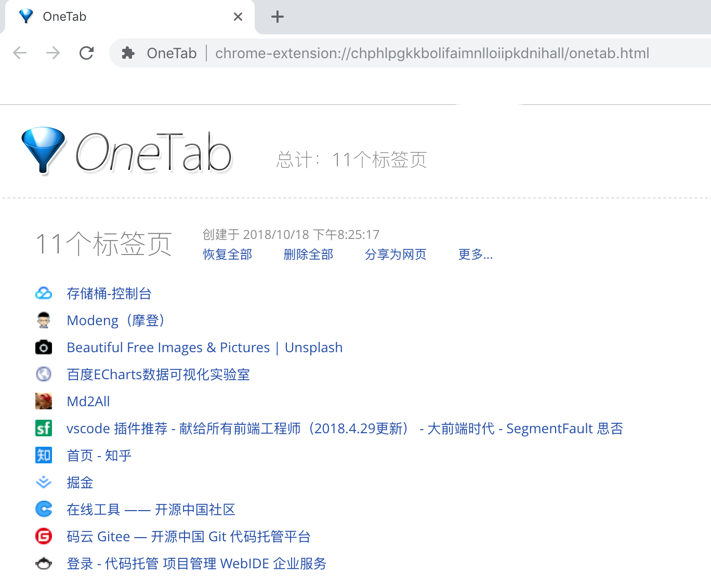Open the Md2All saved tab link
711x588 pixels.
(x=88, y=402)
